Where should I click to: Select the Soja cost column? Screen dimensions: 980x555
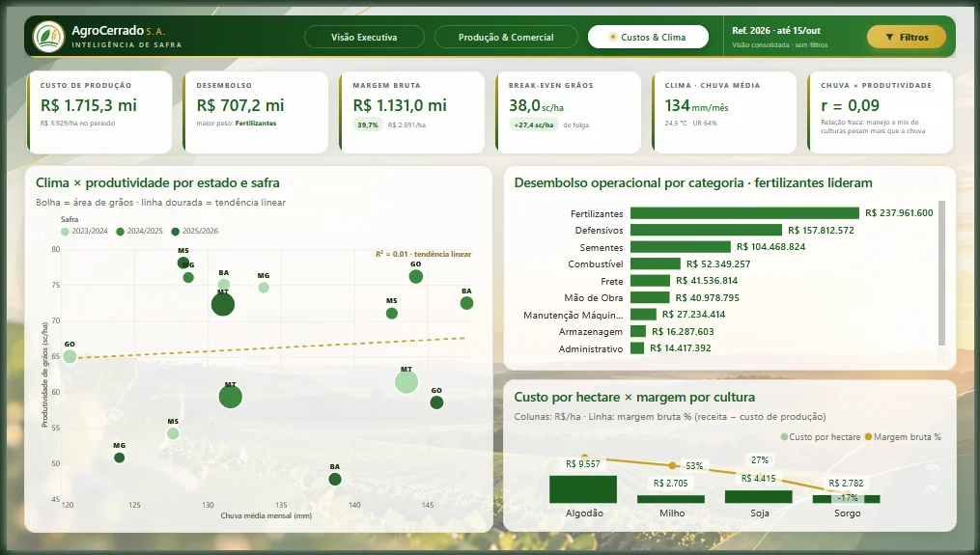tap(759, 497)
